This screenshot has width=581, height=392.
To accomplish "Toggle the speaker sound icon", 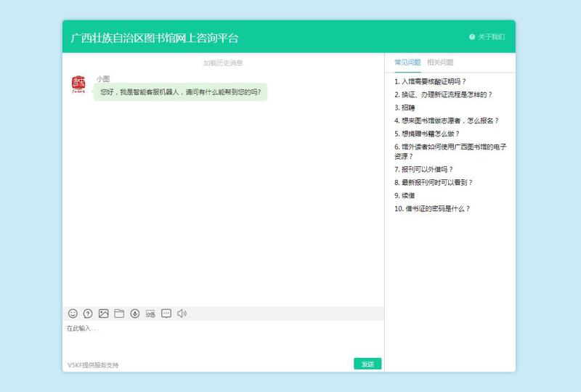I will (x=182, y=314).
